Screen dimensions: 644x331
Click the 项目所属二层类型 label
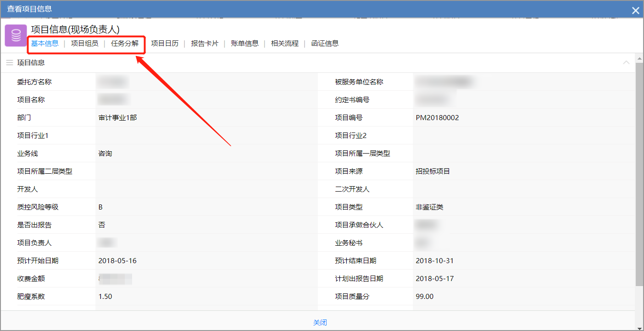coord(44,171)
